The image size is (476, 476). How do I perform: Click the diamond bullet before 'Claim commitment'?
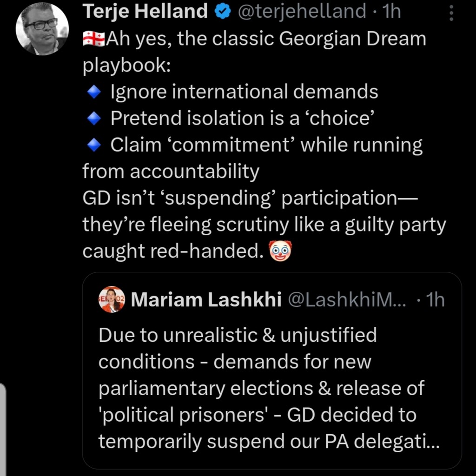point(94,145)
